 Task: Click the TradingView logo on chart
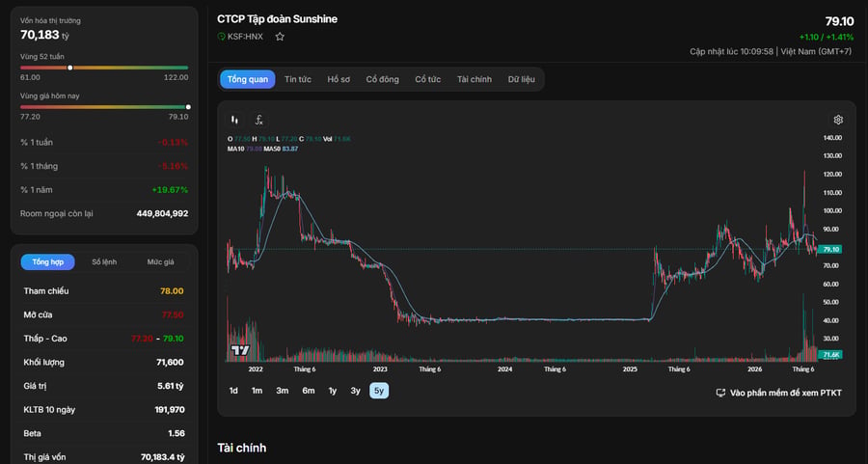(x=240, y=350)
